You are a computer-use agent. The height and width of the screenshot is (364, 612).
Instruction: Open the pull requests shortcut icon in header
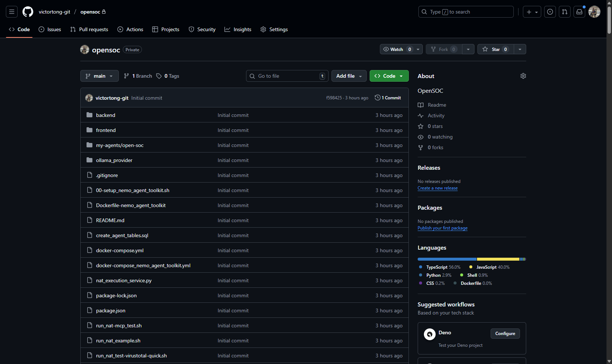pyautogui.click(x=565, y=12)
